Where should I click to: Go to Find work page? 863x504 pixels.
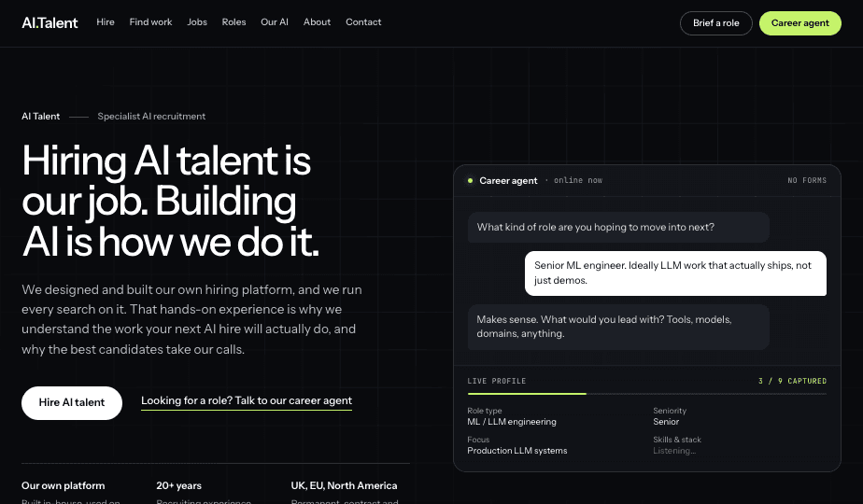click(150, 22)
